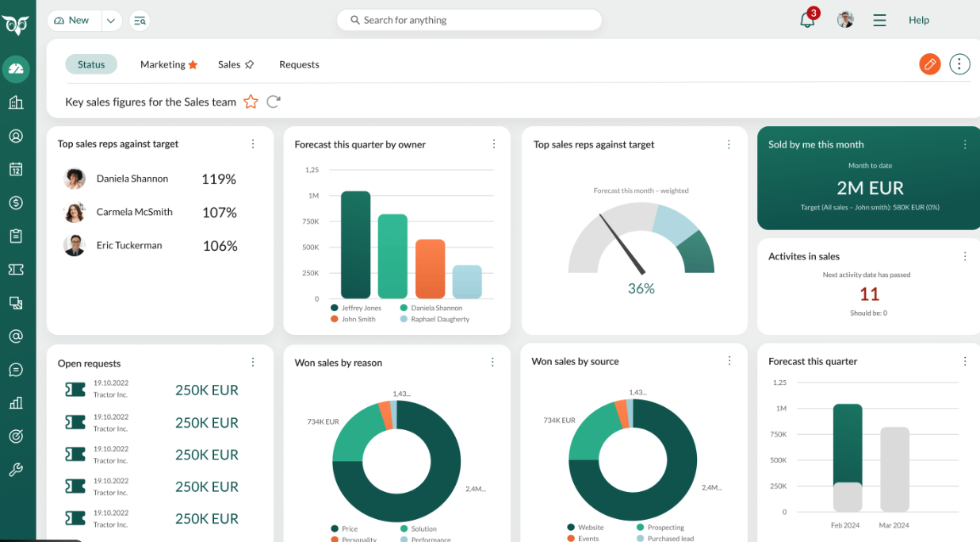This screenshot has width=980, height=542.
Task: Open the Diary calendar sidebar icon
Action: (x=16, y=169)
